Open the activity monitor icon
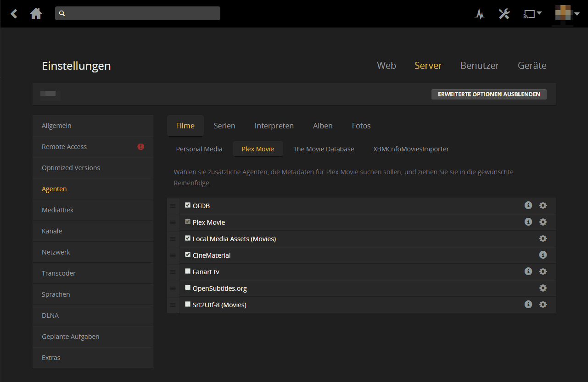The image size is (588, 382). click(480, 14)
